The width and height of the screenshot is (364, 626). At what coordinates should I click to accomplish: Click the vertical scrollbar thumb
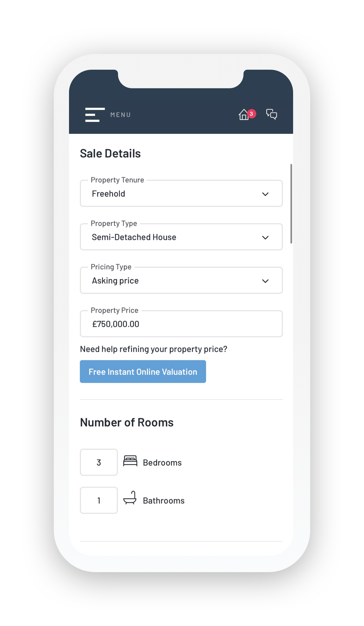[x=291, y=204]
